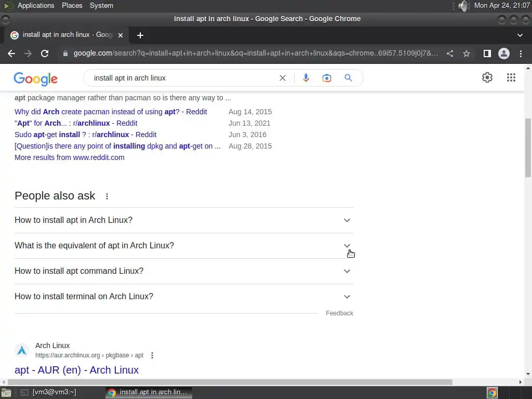532x399 pixels.
Task: Open the Applications menu
Action: [x=36, y=5]
